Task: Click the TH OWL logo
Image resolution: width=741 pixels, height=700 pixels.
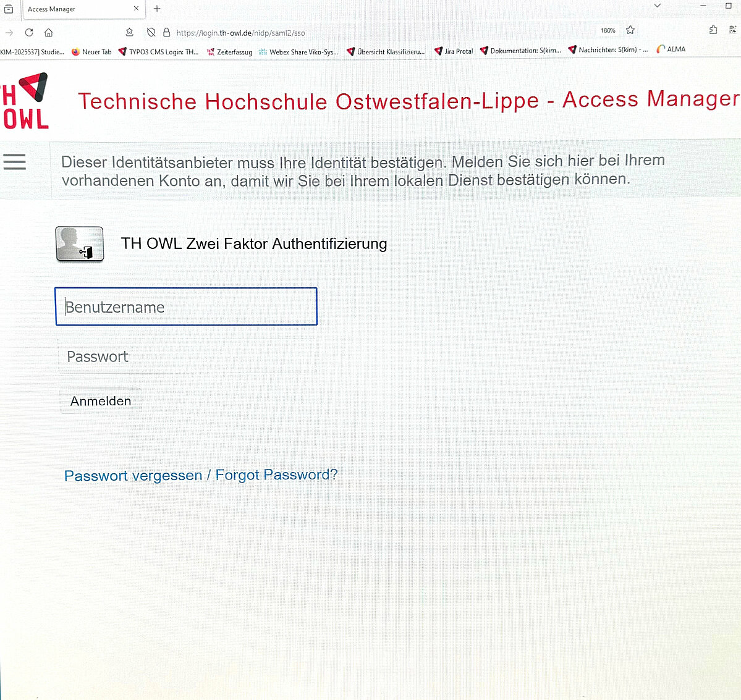Action: tap(25, 101)
